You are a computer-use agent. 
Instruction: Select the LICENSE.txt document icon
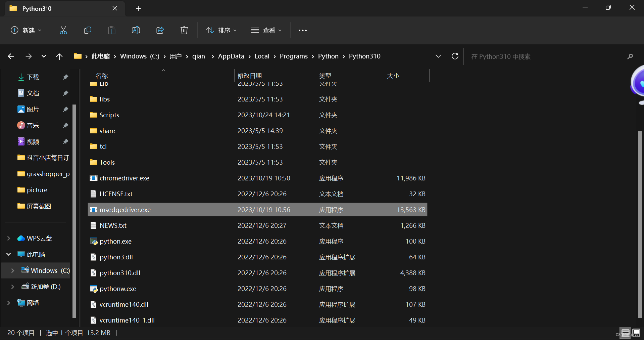coord(93,194)
